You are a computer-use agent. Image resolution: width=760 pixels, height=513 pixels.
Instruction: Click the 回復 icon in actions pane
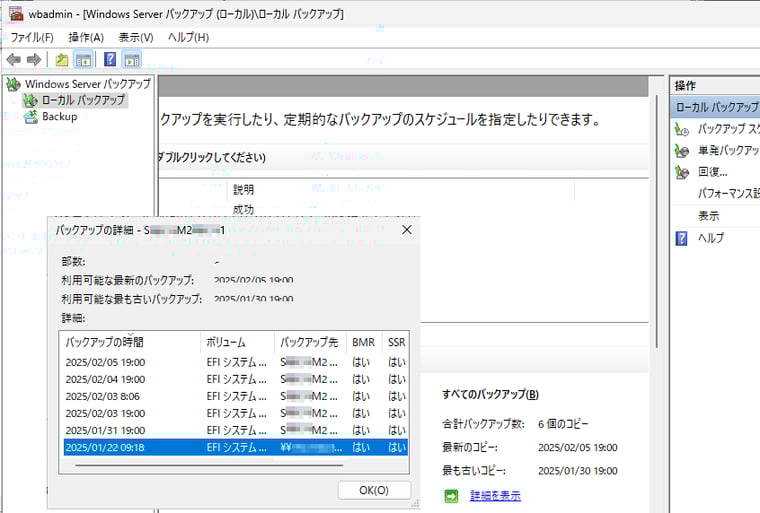(x=682, y=172)
